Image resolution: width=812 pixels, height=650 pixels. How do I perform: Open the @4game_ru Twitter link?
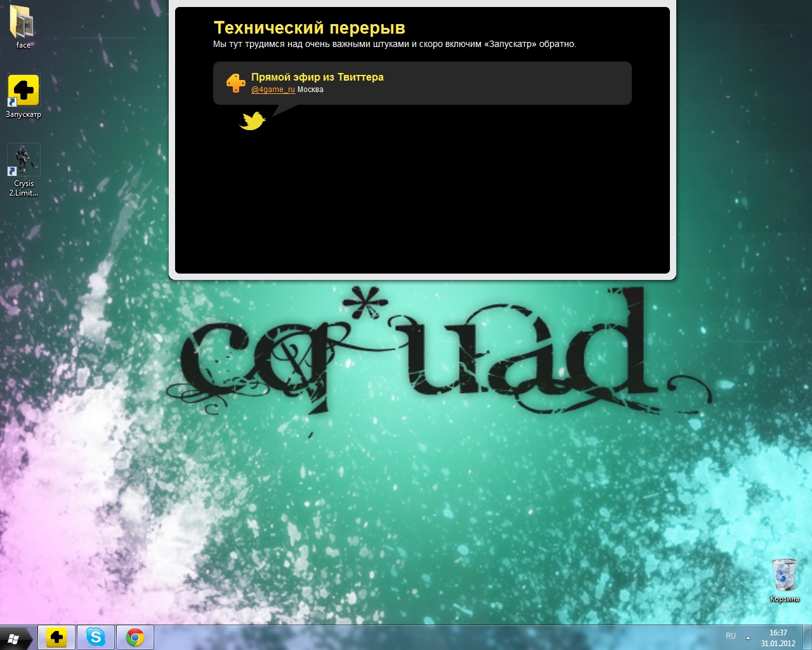coord(273,90)
